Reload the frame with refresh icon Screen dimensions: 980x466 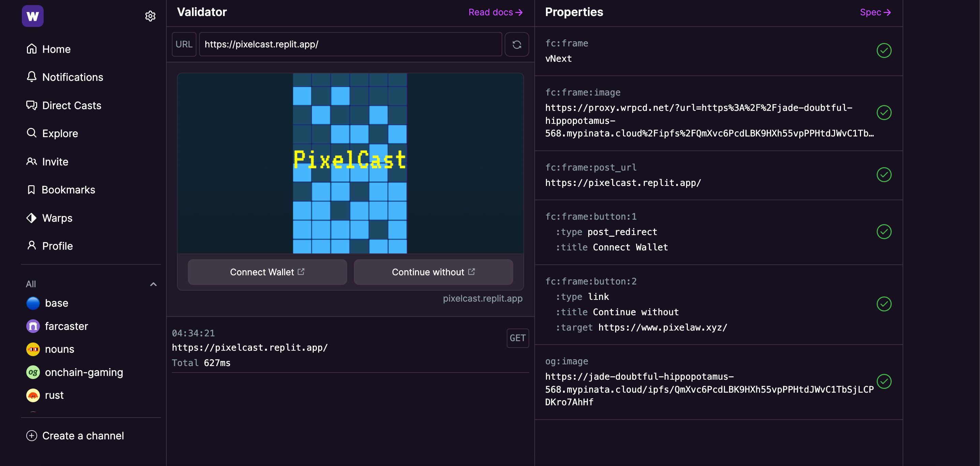[x=517, y=45]
